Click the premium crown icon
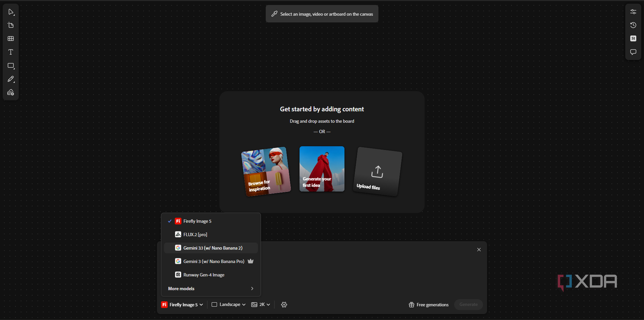The height and width of the screenshot is (320, 644). [251, 261]
